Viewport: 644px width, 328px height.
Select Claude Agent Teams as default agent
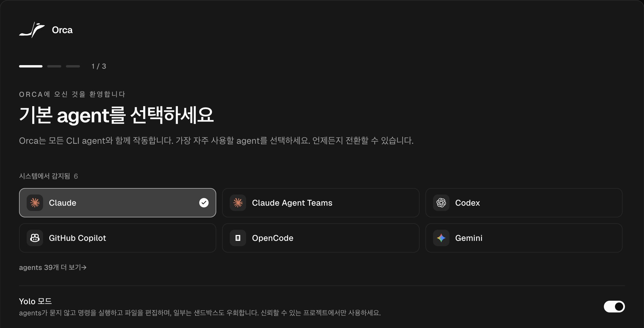321,203
